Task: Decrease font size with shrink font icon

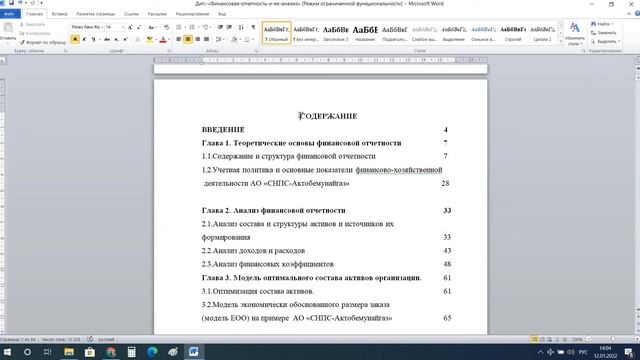Action: (139, 27)
